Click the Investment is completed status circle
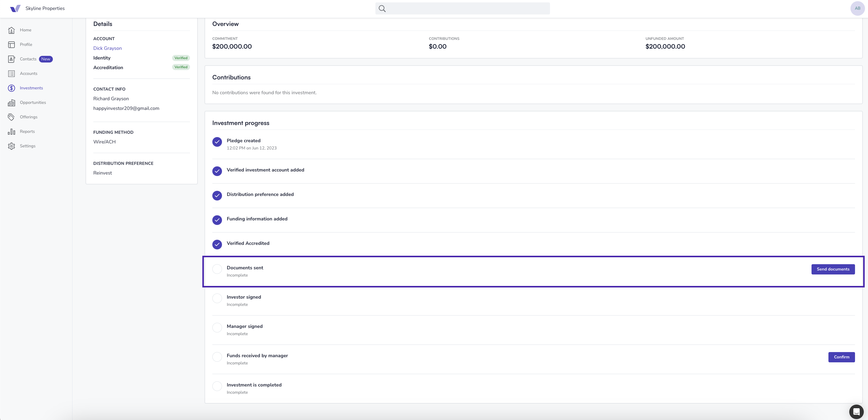This screenshot has height=420, width=868. pos(217,386)
